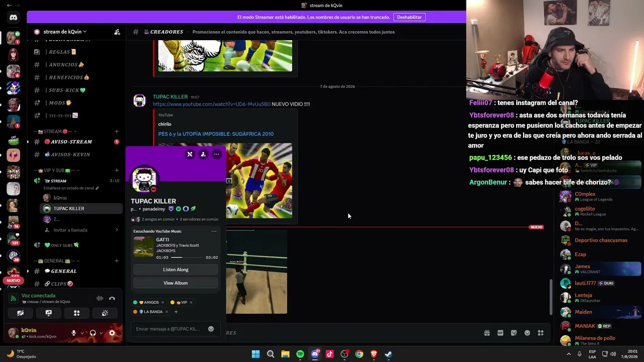Open the sticker picker in chat bar
644x362 pixels.
pyautogui.click(x=514, y=333)
